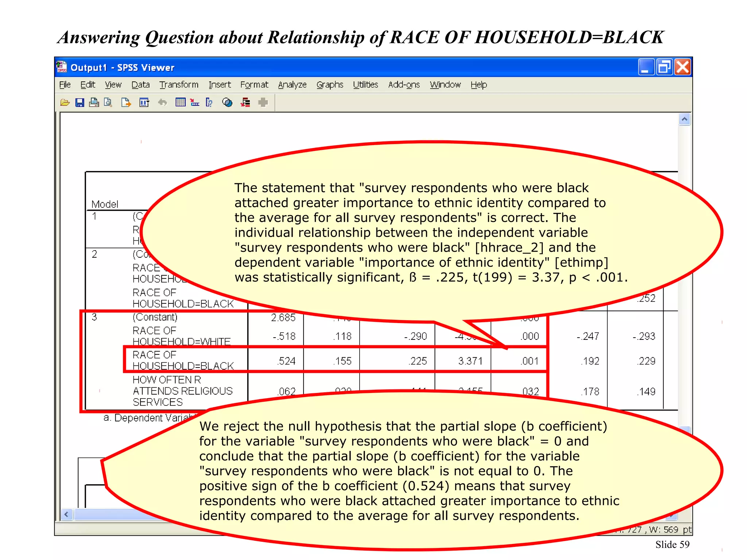Click the horizontal scrollbar left arrow

pyautogui.click(x=66, y=514)
